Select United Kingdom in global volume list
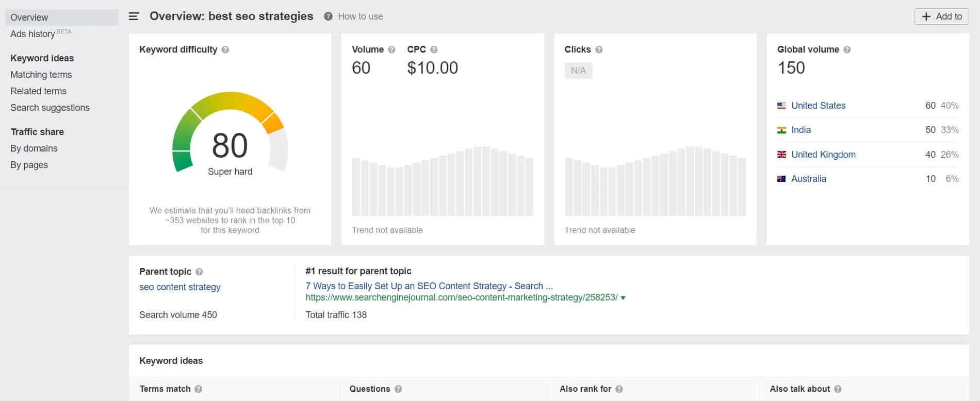Screen dimensions: 980x401 click(x=823, y=155)
